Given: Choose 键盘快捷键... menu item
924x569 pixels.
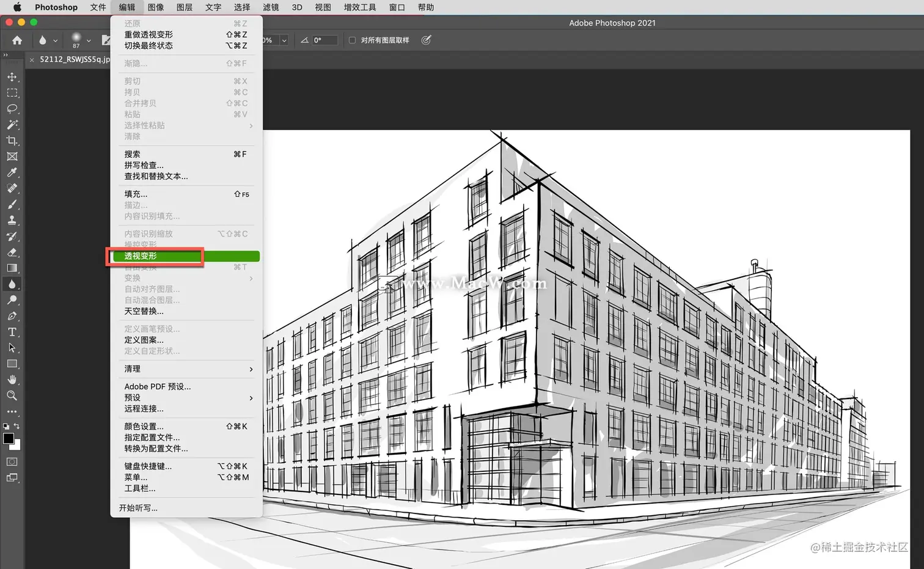Looking at the screenshot, I should [186, 466].
